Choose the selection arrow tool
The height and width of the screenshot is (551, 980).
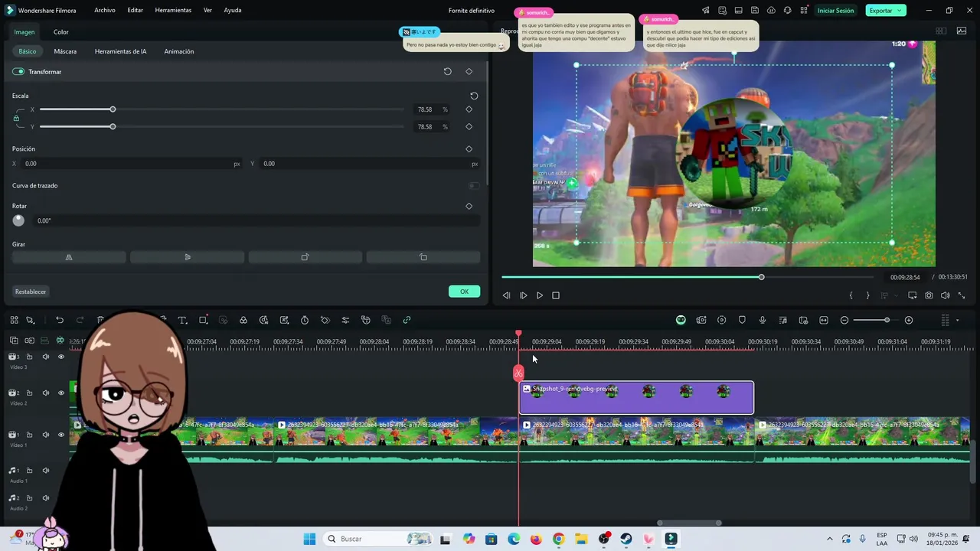pyautogui.click(x=31, y=320)
